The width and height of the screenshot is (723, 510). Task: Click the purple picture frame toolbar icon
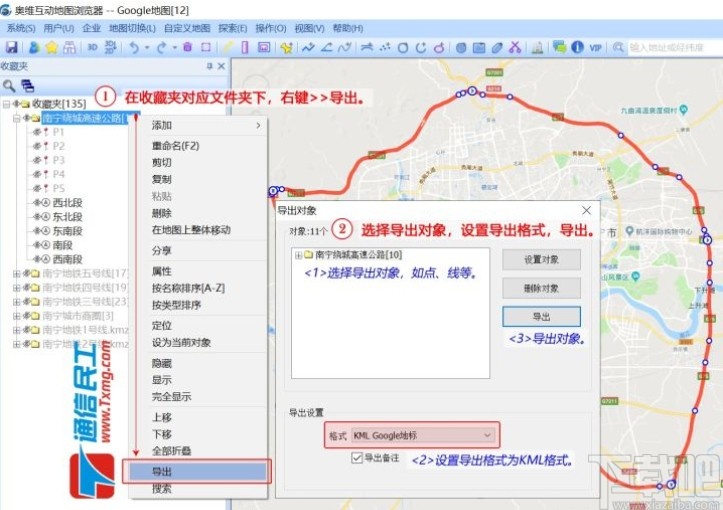264,47
